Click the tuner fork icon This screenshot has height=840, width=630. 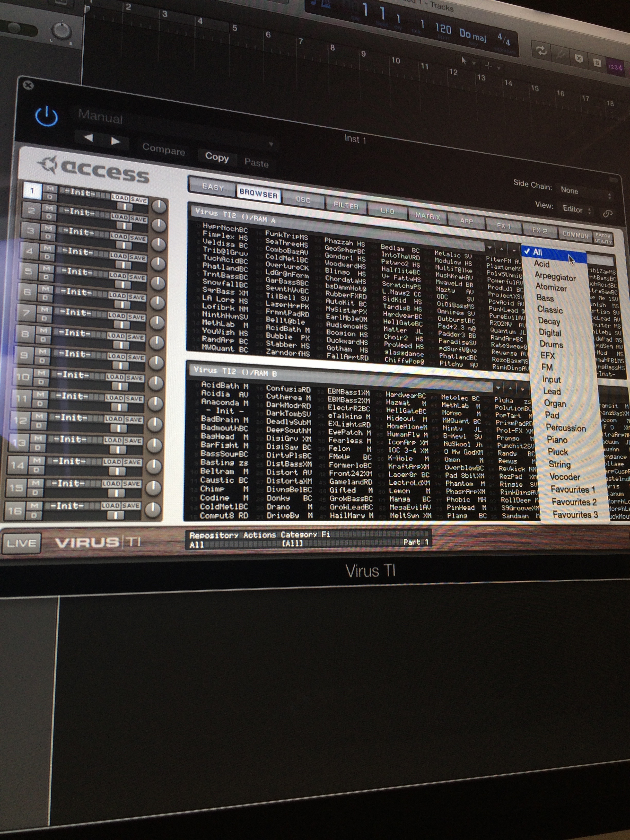560,55
